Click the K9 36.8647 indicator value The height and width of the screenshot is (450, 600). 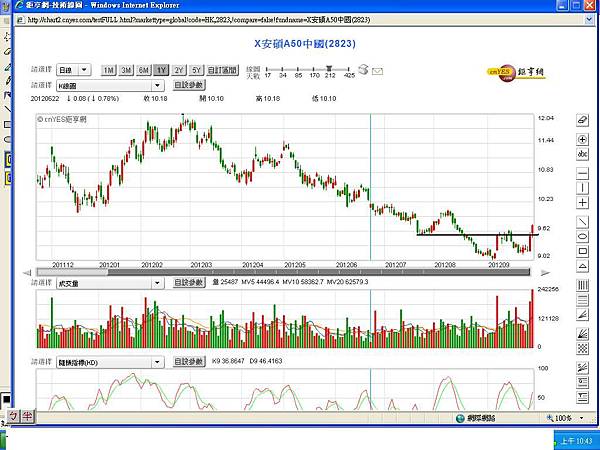pyautogui.click(x=228, y=361)
